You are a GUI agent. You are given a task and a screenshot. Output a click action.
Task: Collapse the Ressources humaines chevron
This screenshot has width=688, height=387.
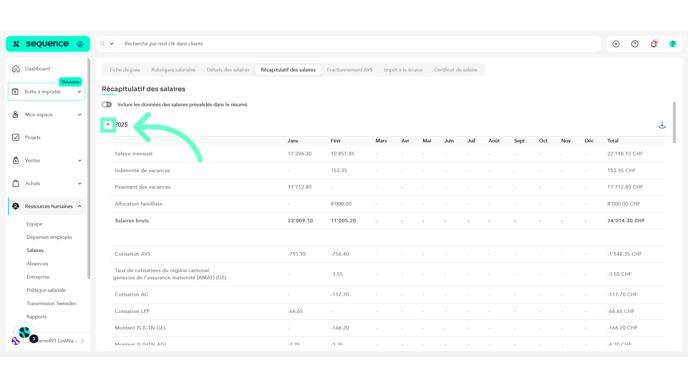79,206
